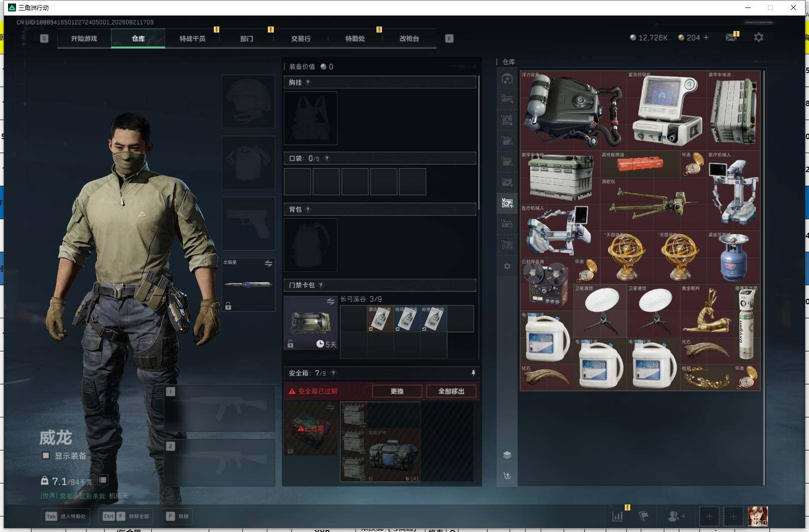Click the E next tab key button
This screenshot has width=809, height=532.
[449, 39]
